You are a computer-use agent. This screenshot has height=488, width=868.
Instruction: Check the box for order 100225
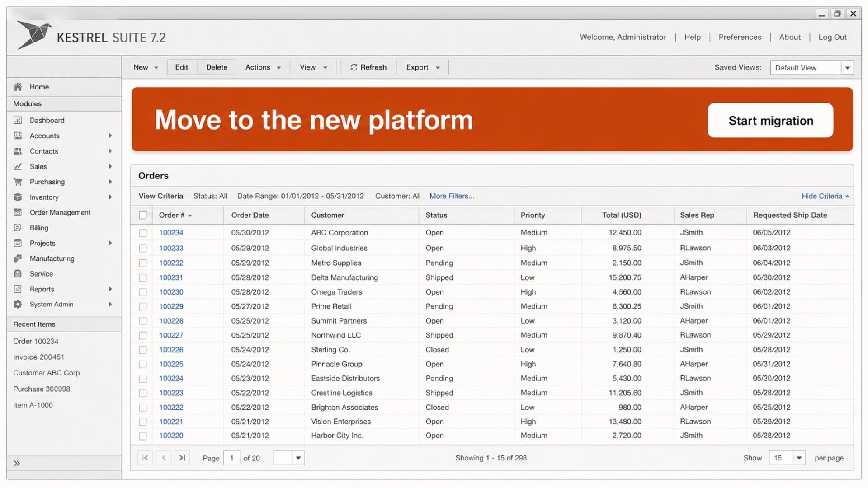click(143, 364)
